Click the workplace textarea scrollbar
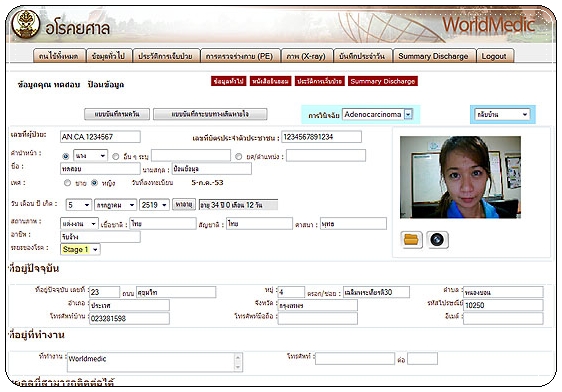The width and height of the screenshot is (562, 392). [238, 362]
